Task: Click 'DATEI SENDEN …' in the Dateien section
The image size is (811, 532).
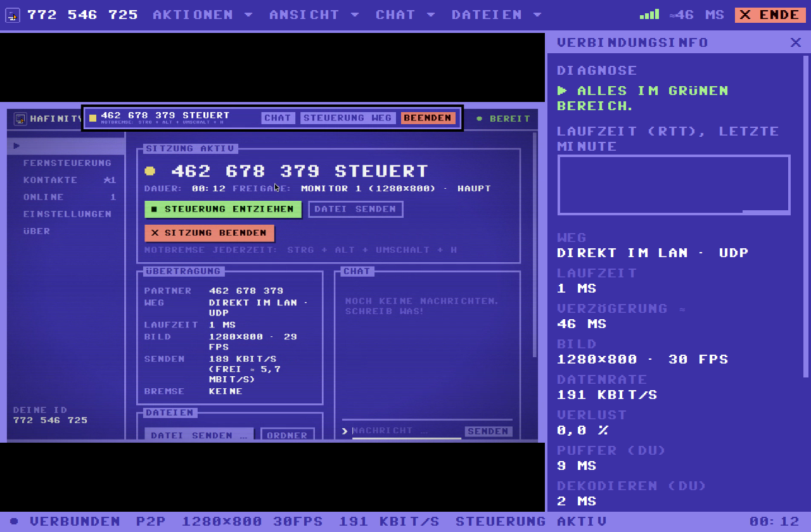Action: point(199,435)
